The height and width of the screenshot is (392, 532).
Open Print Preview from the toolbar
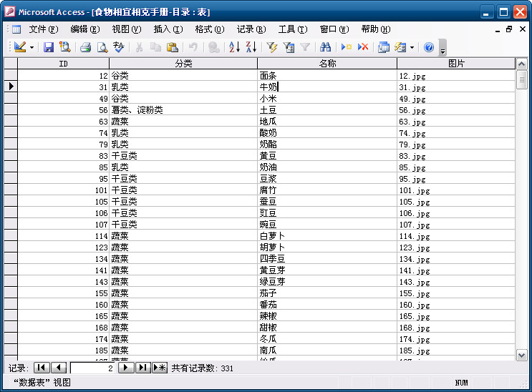tap(102, 47)
